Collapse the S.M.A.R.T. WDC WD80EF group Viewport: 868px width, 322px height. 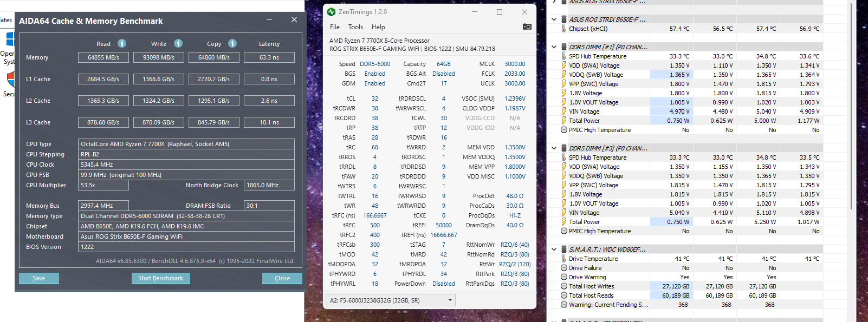(x=554, y=249)
